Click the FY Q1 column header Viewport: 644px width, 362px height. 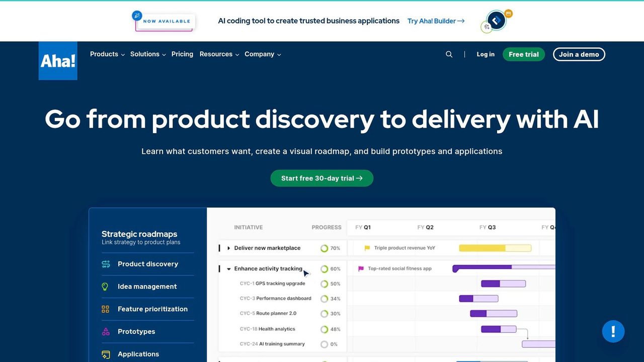click(363, 227)
